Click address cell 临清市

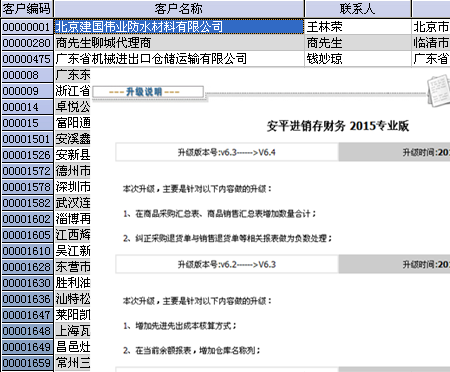(431, 43)
